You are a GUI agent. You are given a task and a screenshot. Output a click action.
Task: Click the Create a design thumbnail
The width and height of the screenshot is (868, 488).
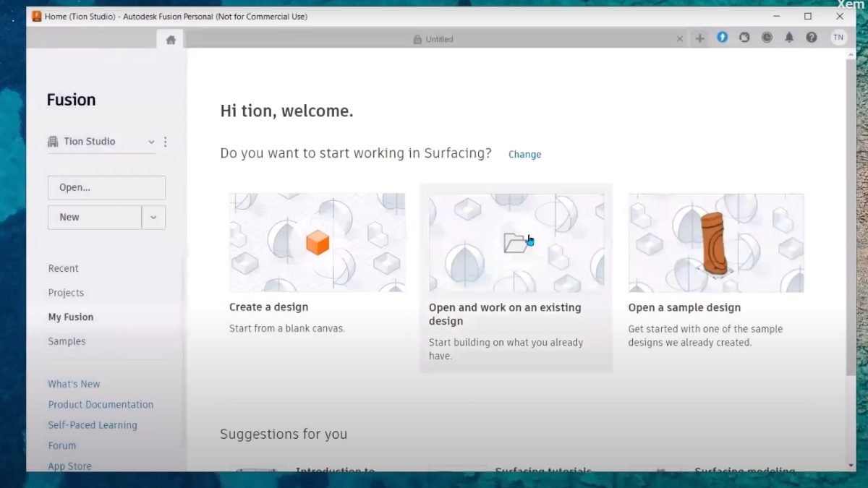click(x=318, y=242)
